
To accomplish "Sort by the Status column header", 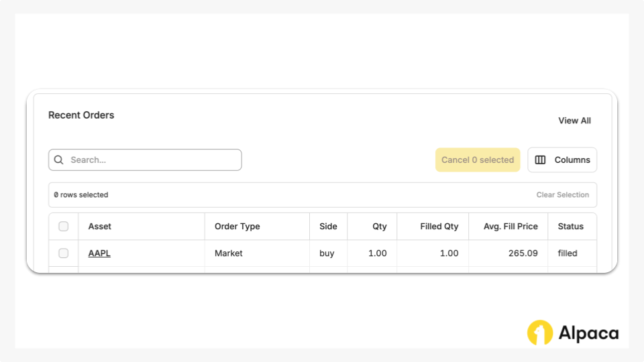I will click(570, 227).
